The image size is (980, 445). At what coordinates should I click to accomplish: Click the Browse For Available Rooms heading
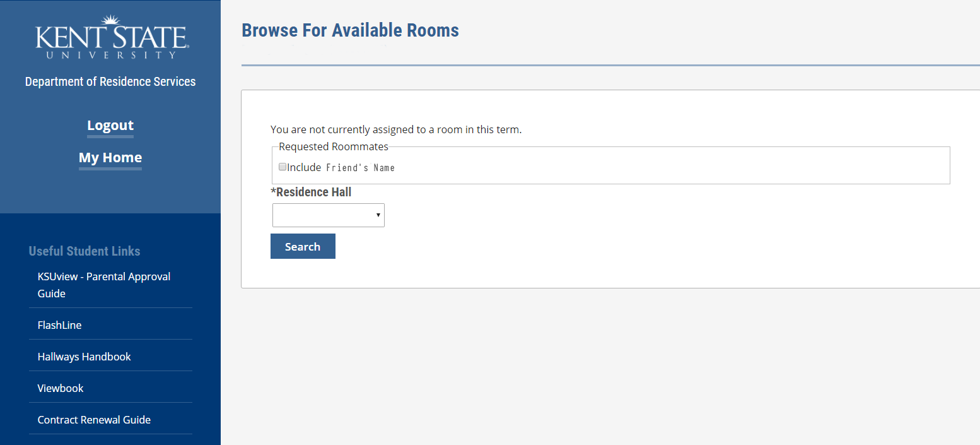coord(350,30)
